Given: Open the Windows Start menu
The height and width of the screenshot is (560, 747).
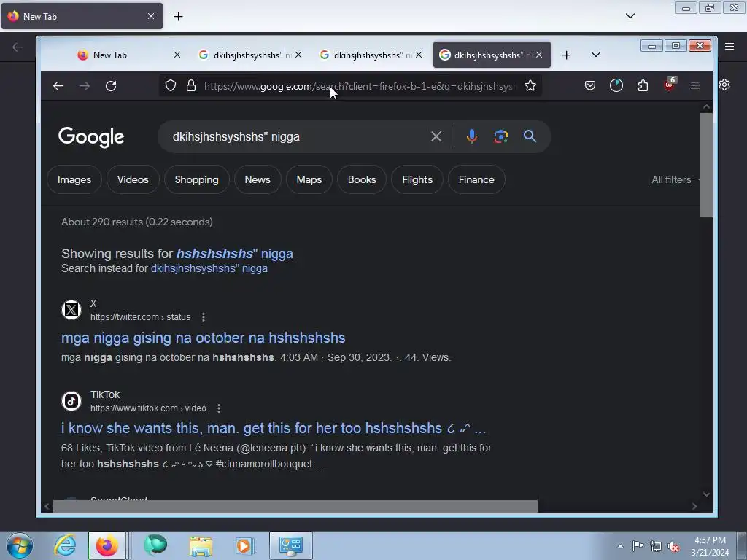Looking at the screenshot, I should click(x=19, y=545).
